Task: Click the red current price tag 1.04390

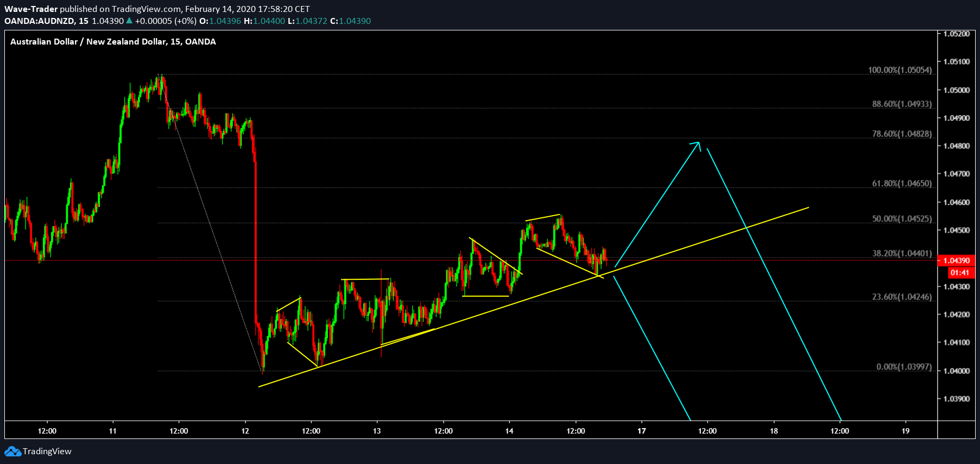Action: tap(956, 261)
